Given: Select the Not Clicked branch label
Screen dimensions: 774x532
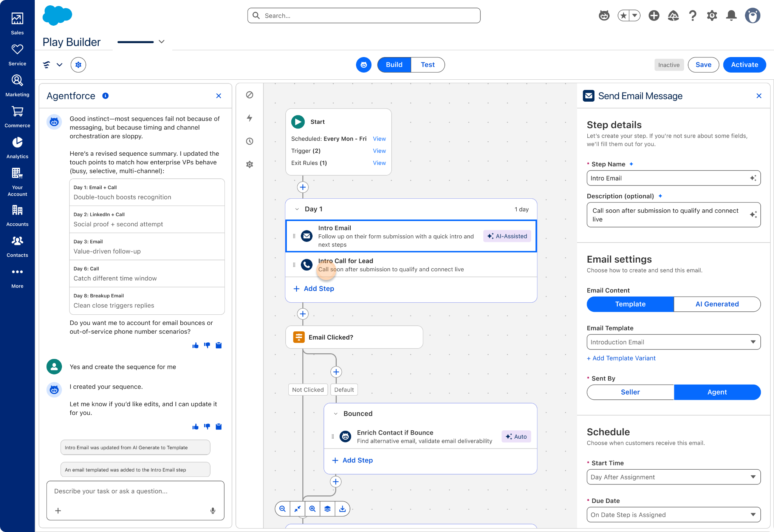Looking at the screenshot, I should click(308, 390).
